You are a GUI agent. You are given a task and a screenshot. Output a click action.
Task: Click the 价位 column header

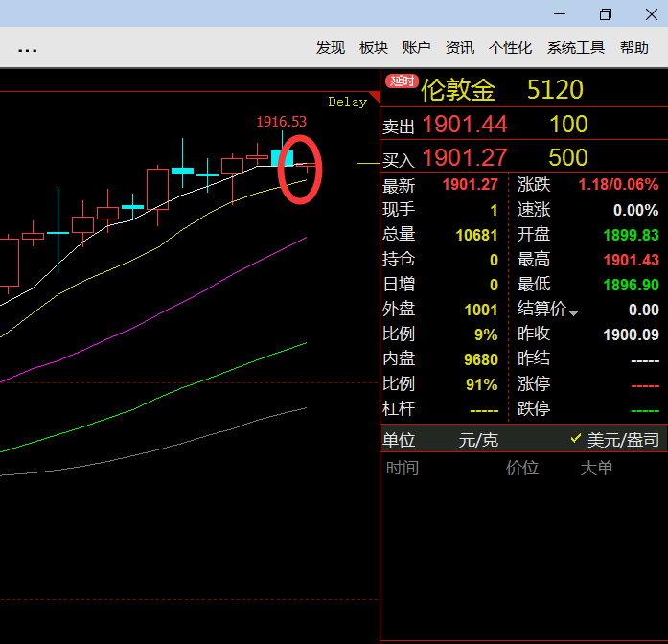click(522, 468)
